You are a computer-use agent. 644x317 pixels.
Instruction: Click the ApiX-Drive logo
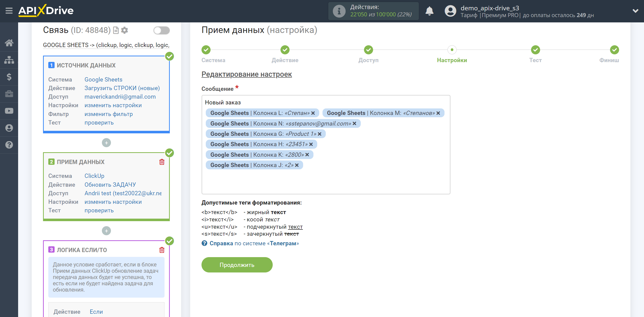pyautogui.click(x=46, y=11)
